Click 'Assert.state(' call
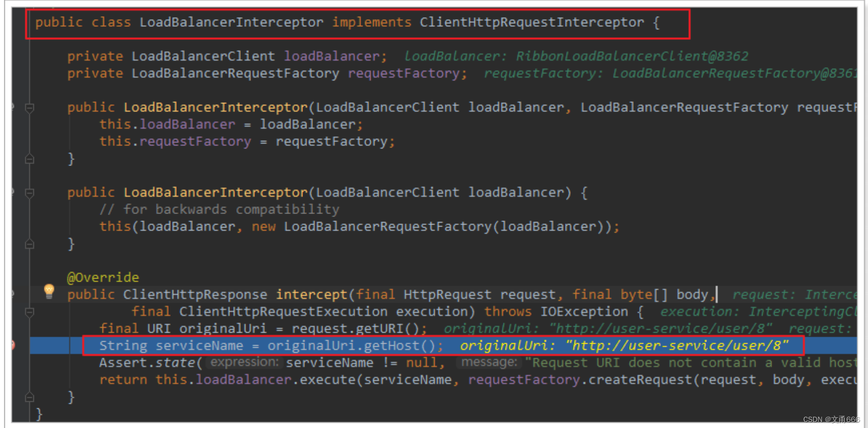 point(151,362)
